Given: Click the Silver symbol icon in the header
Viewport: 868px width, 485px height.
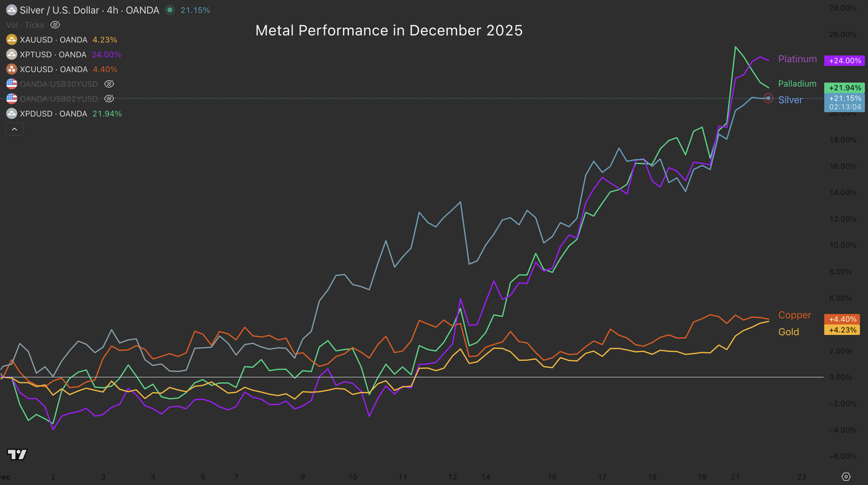Looking at the screenshot, I should point(11,10).
